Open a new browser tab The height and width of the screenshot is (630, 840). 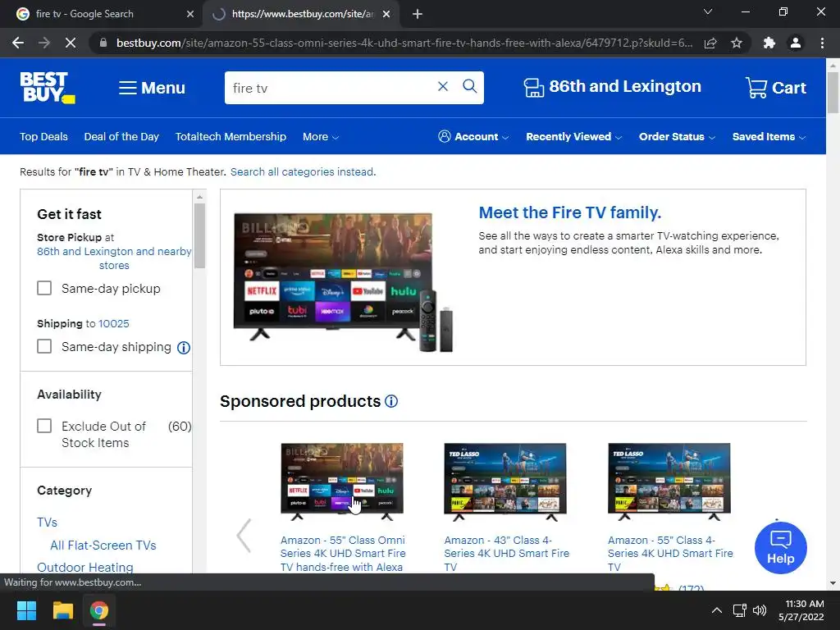click(x=418, y=14)
